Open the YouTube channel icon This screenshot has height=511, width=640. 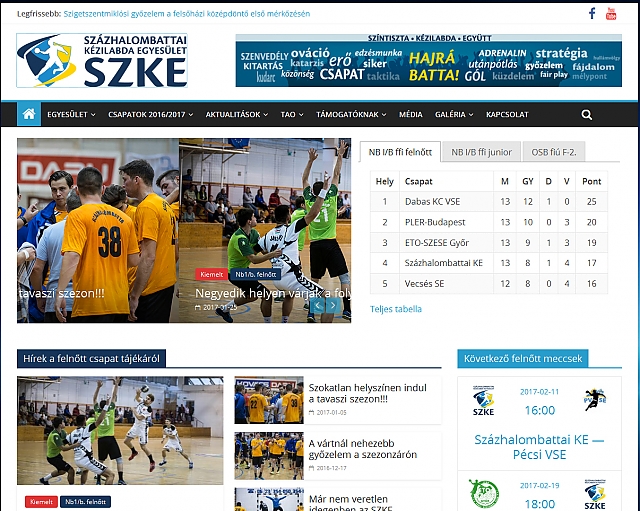click(612, 13)
